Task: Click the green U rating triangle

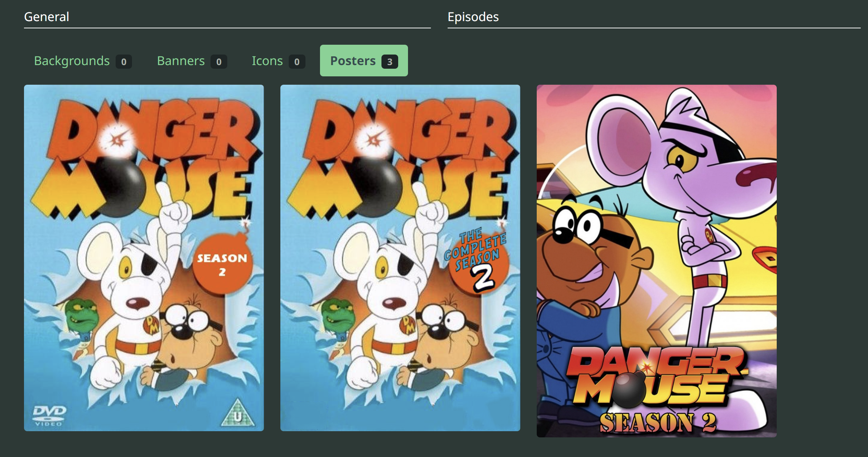Action: [238, 414]
